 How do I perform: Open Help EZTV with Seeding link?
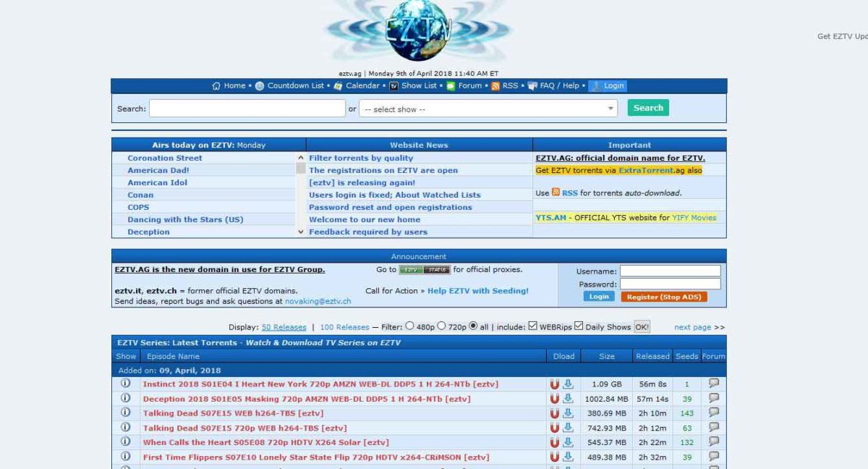478,291
